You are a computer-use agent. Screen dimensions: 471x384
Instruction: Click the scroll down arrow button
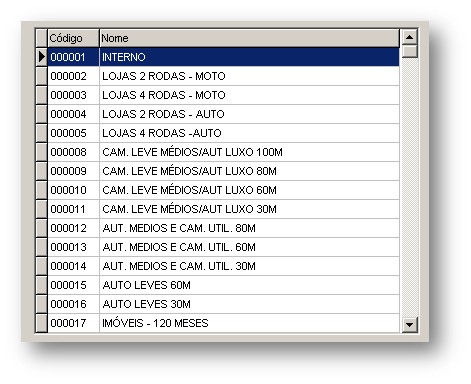pos(409,324)
